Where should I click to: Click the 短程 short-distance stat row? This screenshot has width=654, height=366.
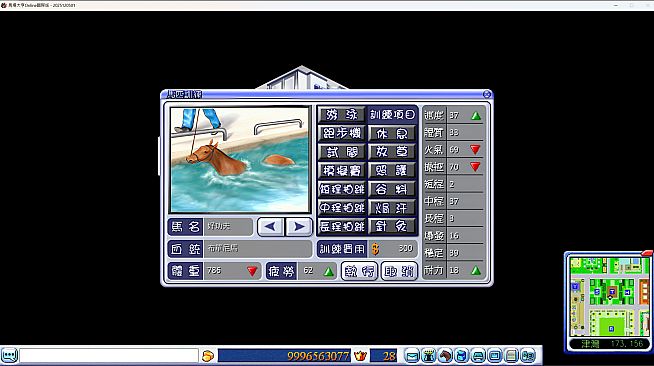click(x=454, y=184)
